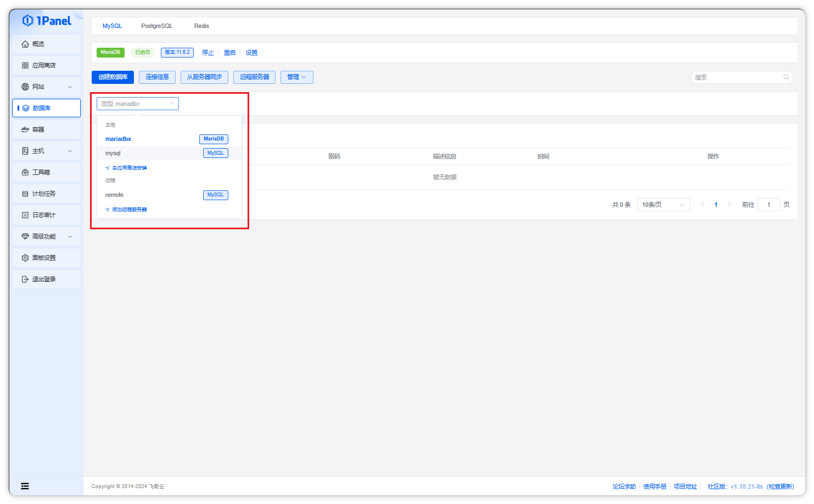Image resolution: width=814 pixels, height=504 pixels.
Task: Click the 已启动 status tag
Action: pos(143,53)
